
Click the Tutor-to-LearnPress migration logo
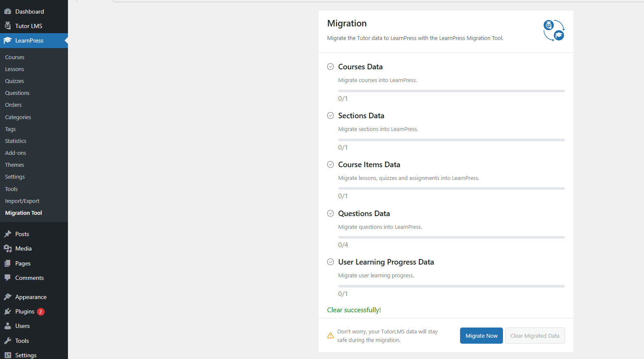click(554, 31)
